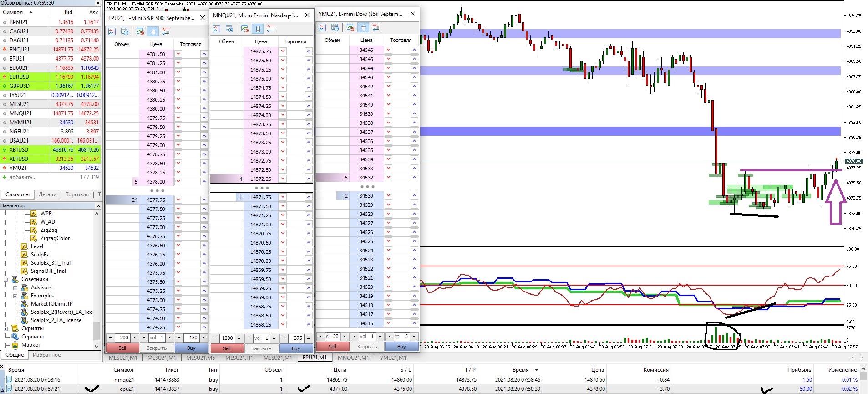The height and width of the screenshot is (394, 868).
Task: Toggle spread view button in MNQU21 toolbar
Action: tap(258, 29)
